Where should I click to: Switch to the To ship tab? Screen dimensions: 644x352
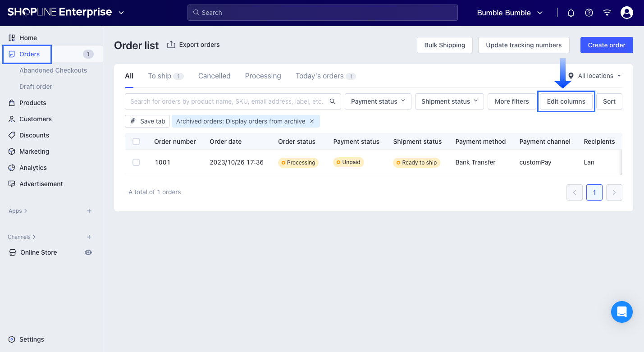[160, 76]
